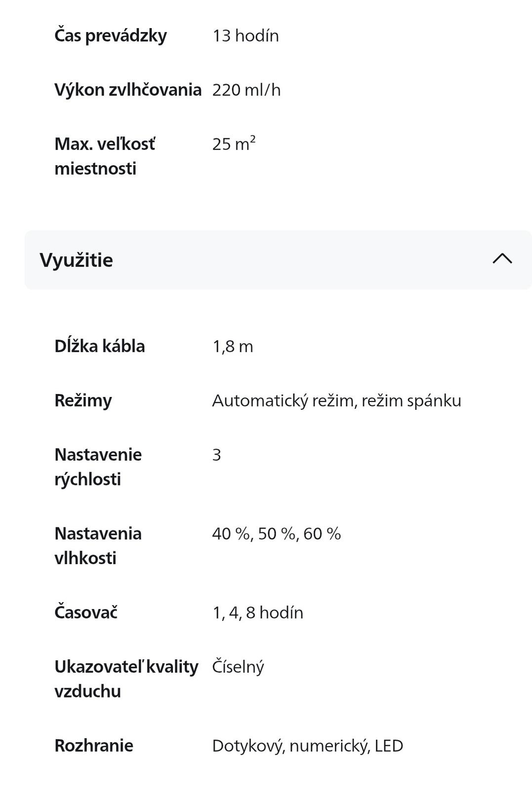
Task: Select Nastavenie rýchlosti label
Action: [x=98, y=467]
